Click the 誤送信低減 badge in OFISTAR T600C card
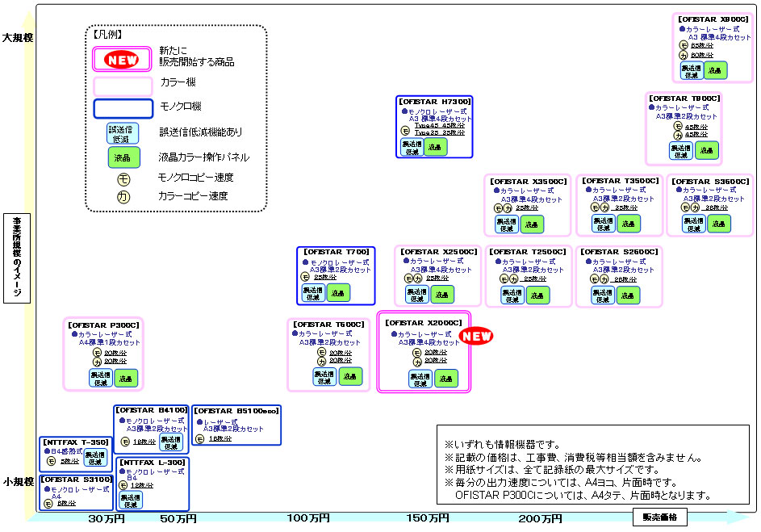 [x=324, y=377]
